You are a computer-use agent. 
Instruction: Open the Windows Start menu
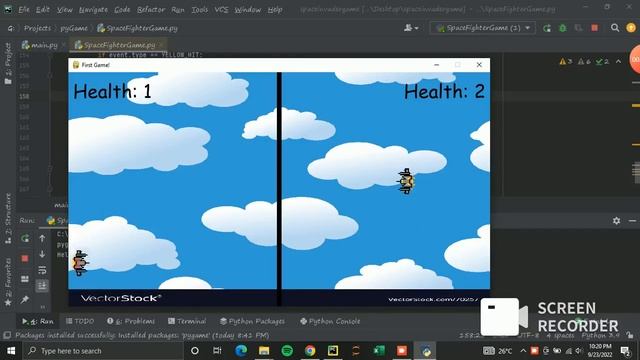tap(11, 351)
